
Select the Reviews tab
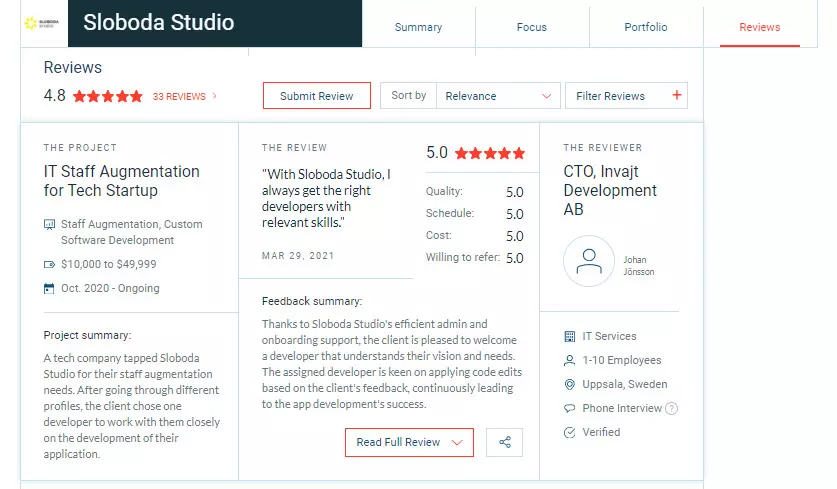click(760, 27)
